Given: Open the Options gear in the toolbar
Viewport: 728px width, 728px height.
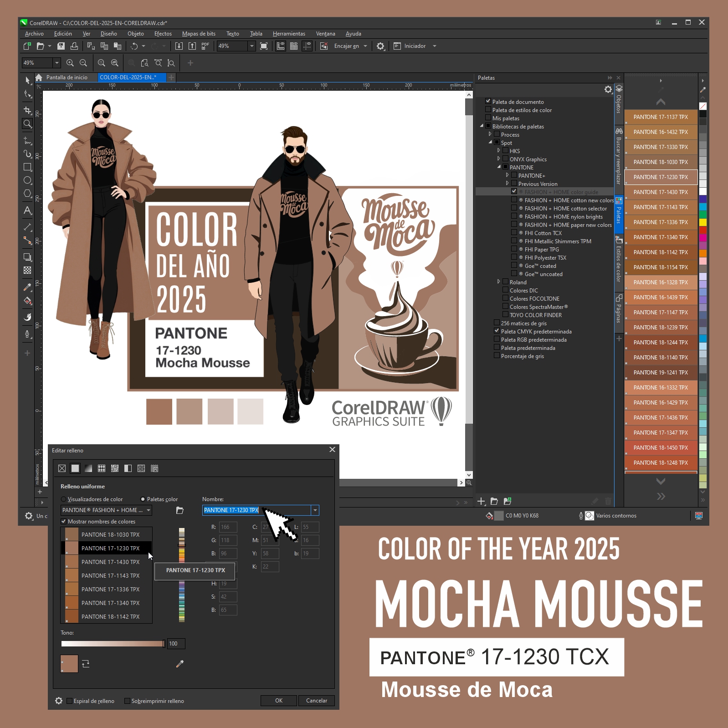Looking at the screenshot, I should (380, 46).
